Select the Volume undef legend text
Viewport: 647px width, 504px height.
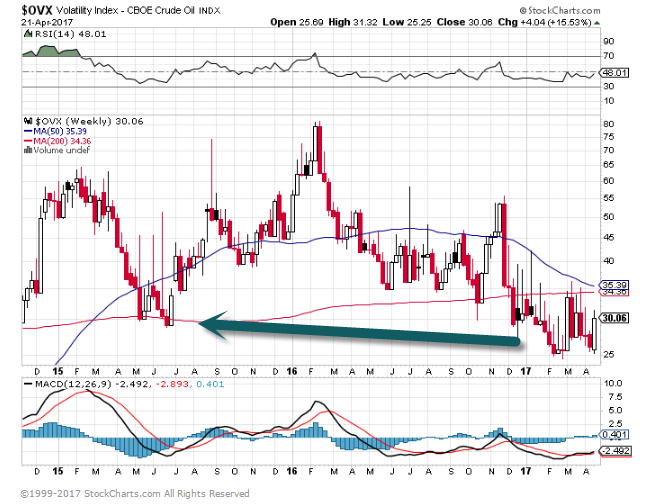pos(61,150)
